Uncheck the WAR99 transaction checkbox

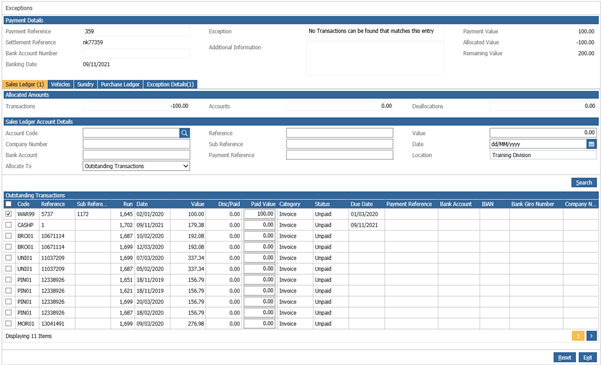8,214
